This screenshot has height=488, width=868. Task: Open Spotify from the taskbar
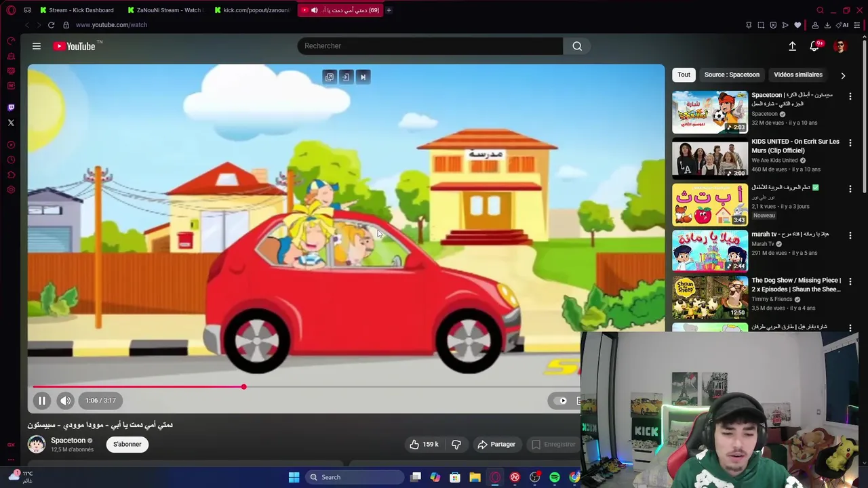click(x=555, y=477)
